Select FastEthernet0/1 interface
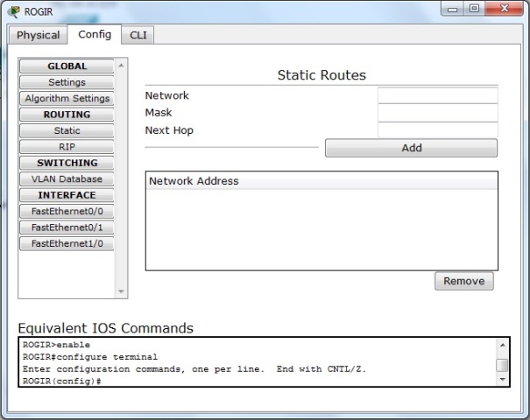Viewport: 530px width, 420px height. click(x=67, y=227)
